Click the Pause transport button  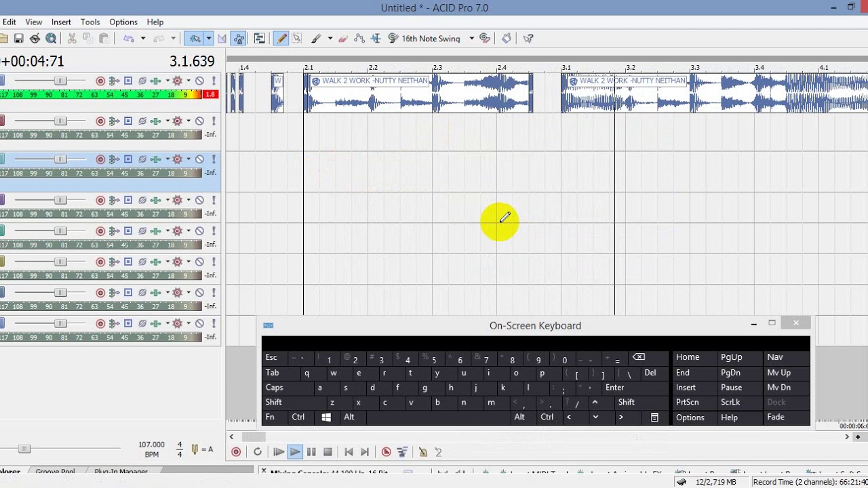pyautogui.click(x=311, y=451)
